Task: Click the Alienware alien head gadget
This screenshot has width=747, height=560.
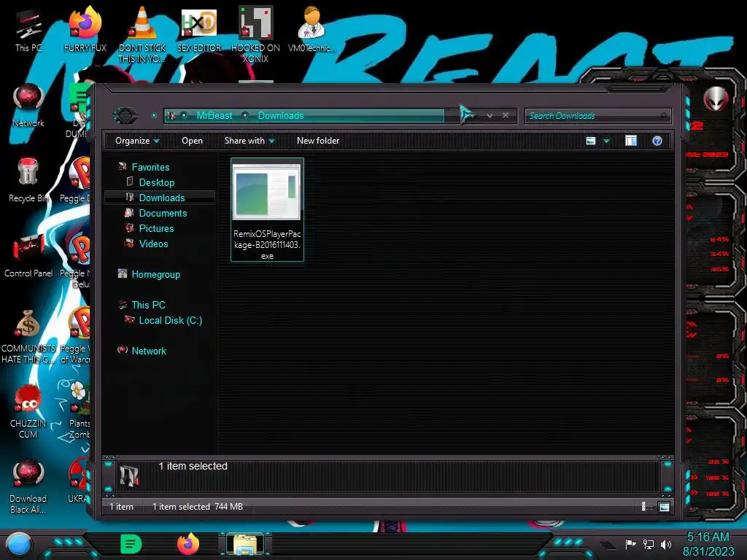Action: pos(716,99)
